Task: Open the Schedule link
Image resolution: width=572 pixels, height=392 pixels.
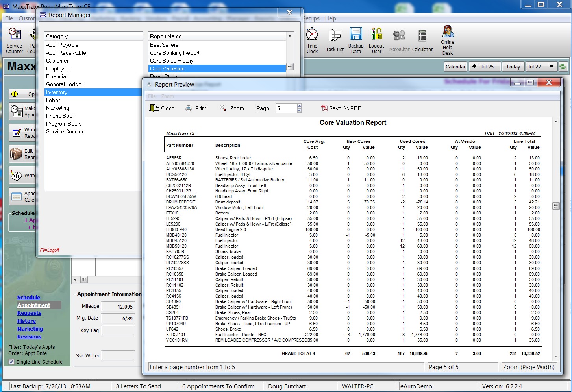Action: [29, 297]
